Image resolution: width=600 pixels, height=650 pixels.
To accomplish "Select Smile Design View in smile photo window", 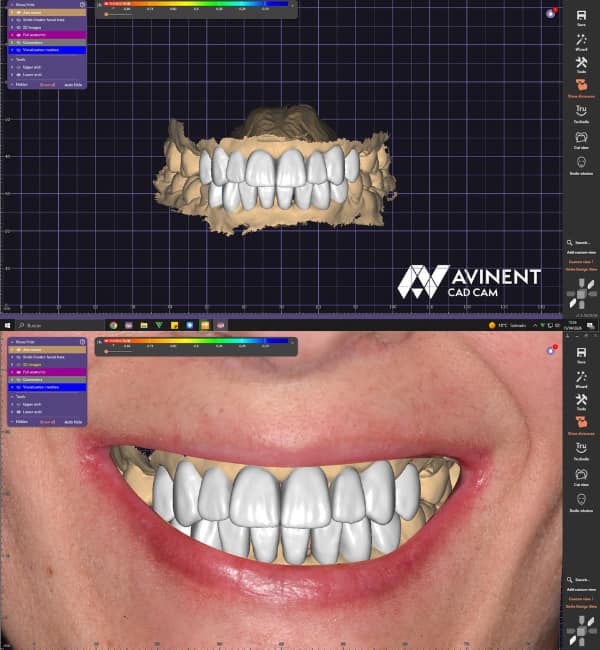I will click(x=581, y=606).
